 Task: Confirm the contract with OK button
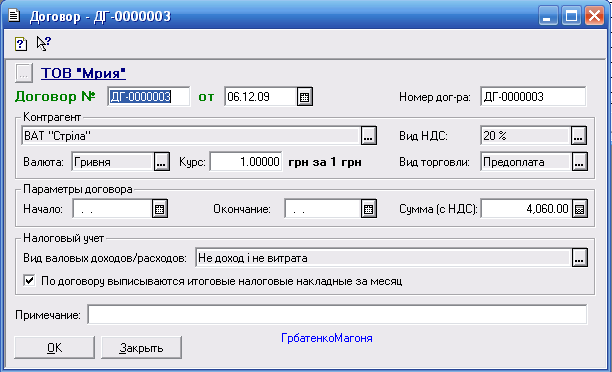pos(54,347)
